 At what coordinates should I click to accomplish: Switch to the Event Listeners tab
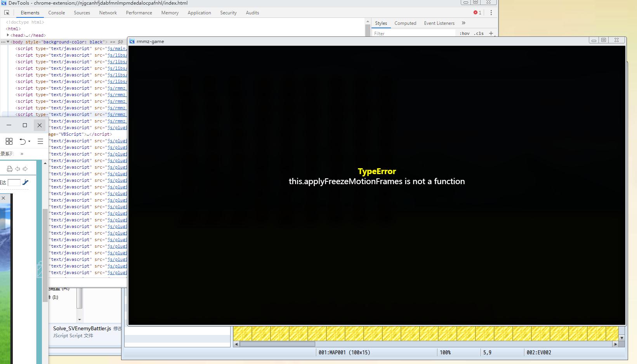point(439,23)
